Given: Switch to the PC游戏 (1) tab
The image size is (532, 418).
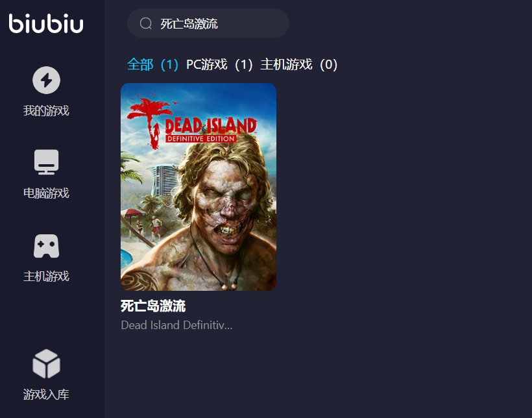Looking at the screenshot, I should click(219, 64).
